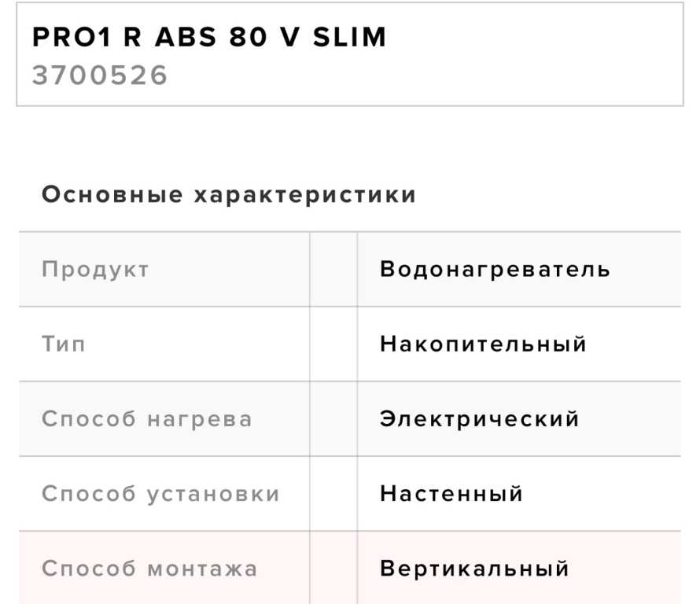Click the 'Способ монтажа' row label
The height and width of the screenshot is (604, 700).
tap(149, 568)
